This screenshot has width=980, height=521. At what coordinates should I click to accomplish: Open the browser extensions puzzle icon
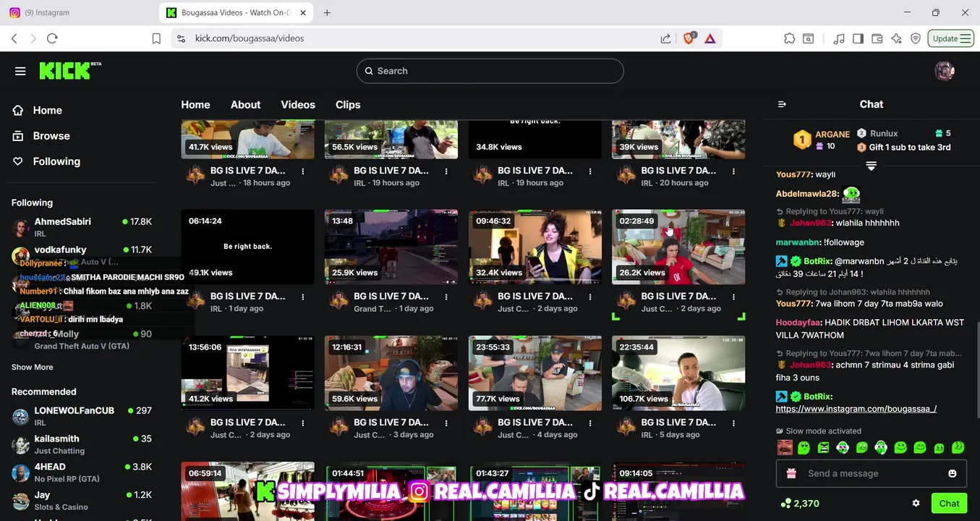click(789, 38)
